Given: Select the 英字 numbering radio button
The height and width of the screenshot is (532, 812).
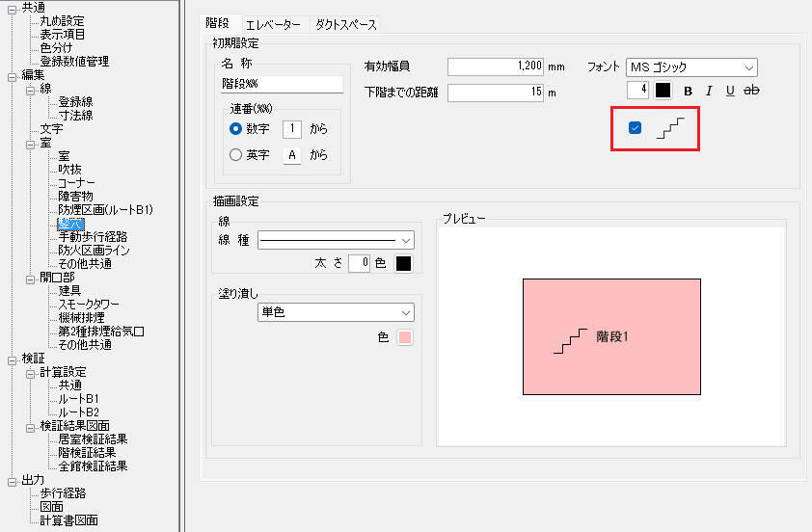Looking at the screenshot, I should pyautogui.click(x=235, y=155).
